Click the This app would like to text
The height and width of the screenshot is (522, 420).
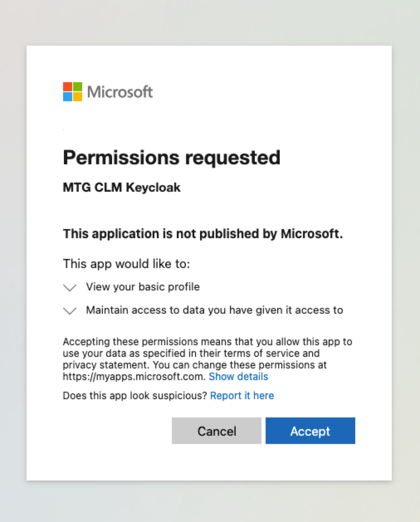(126, 264)
